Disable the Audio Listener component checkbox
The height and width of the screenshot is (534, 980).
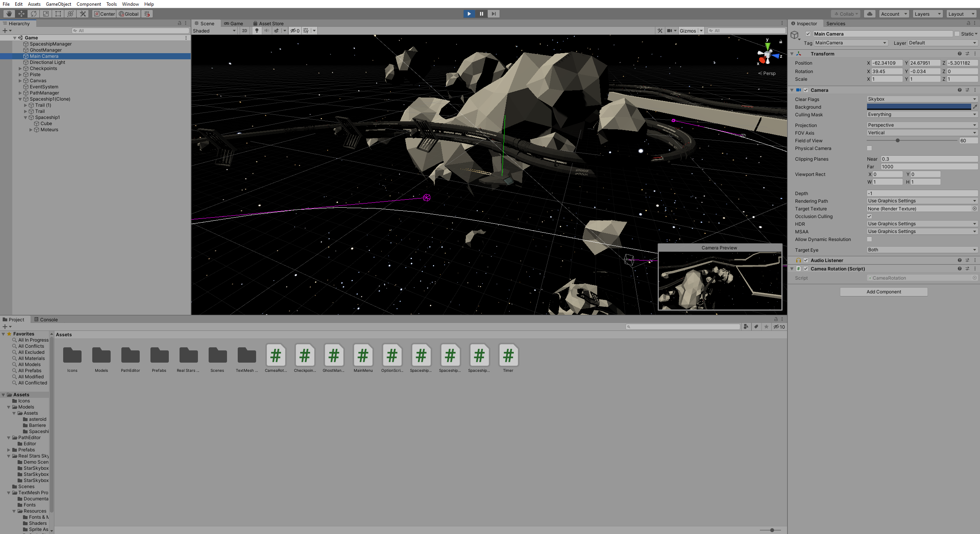pos(806,260)
